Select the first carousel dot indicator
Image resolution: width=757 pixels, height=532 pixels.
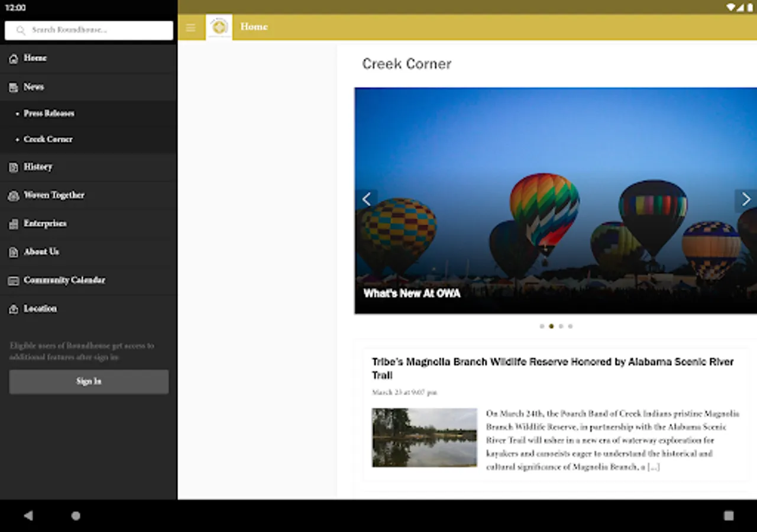(542, 326)
